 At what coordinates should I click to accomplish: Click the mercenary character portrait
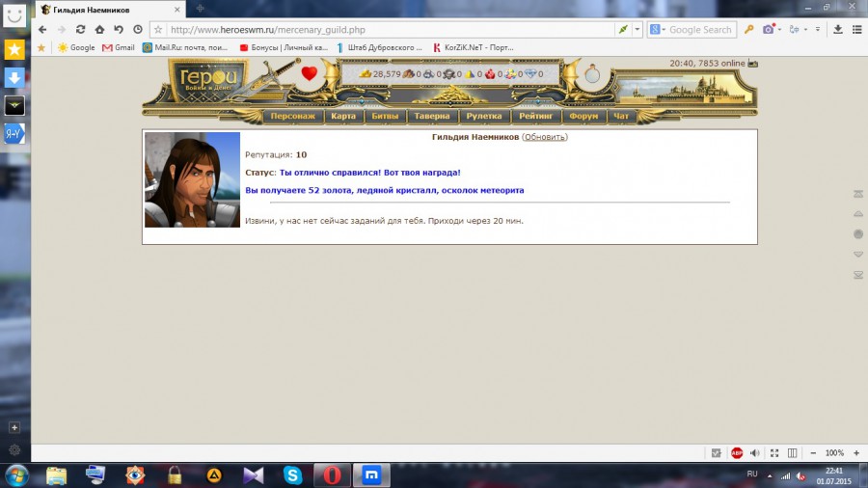pyautogui.click(x=192, y=179)
